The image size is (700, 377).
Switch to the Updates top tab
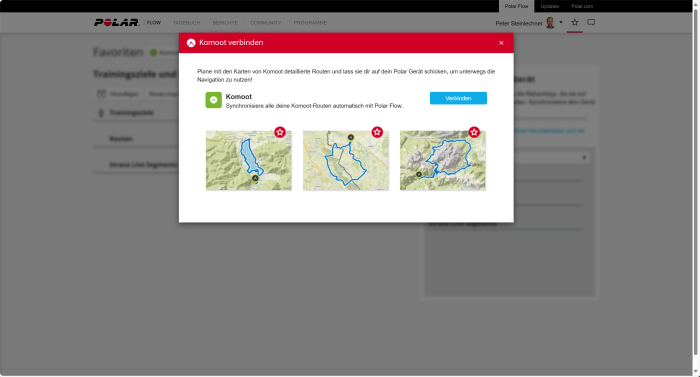pos(550,6)
